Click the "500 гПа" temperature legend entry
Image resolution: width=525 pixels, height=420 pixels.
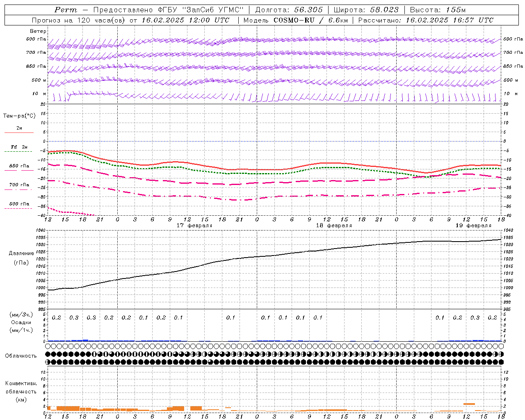click(19, 204)
